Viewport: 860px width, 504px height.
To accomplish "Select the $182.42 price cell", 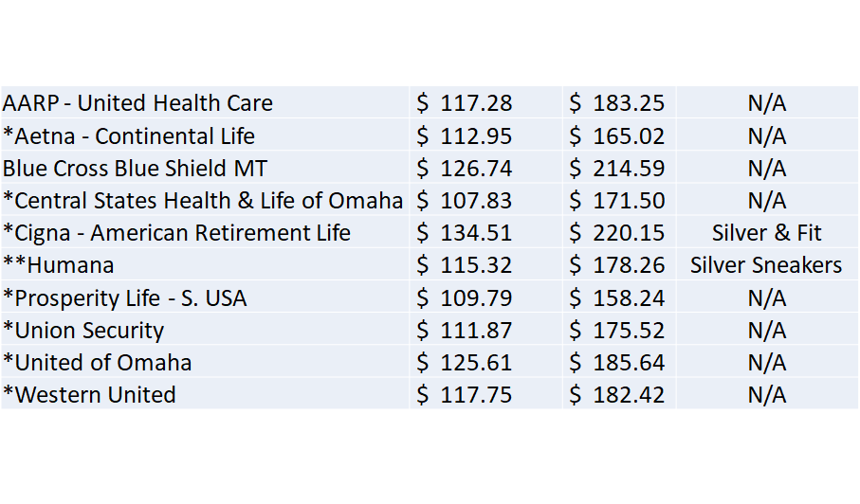I will click(620, 394).
